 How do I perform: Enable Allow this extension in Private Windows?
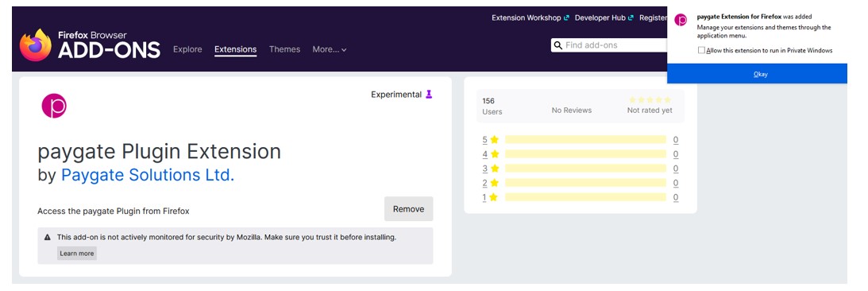[701, 50]
